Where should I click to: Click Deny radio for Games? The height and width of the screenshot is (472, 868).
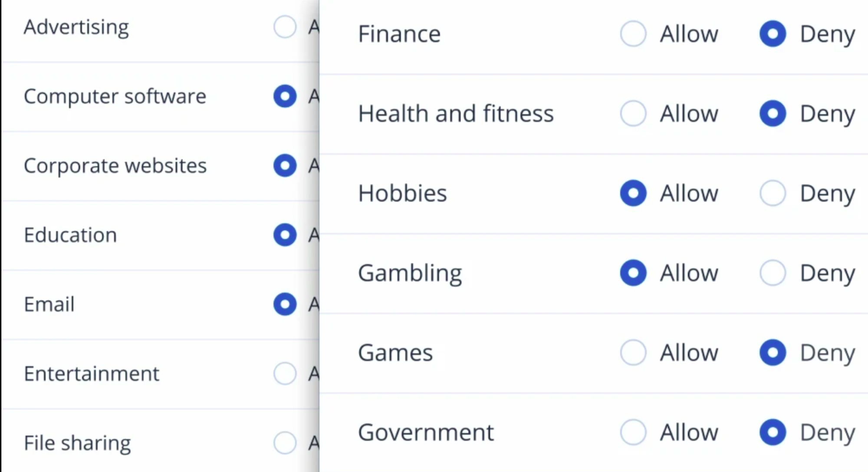(773, 352)
